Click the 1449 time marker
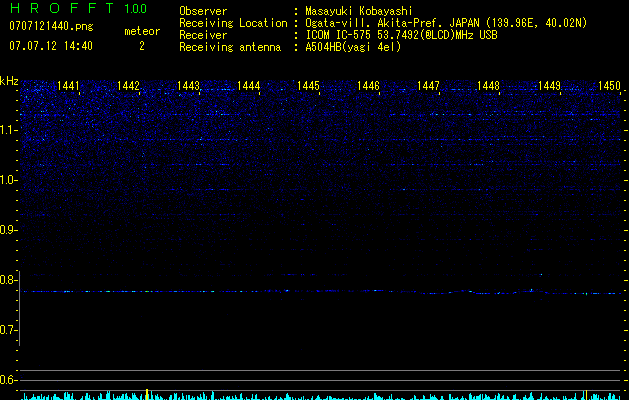This screenshot has height=400, width=629. 549,85
